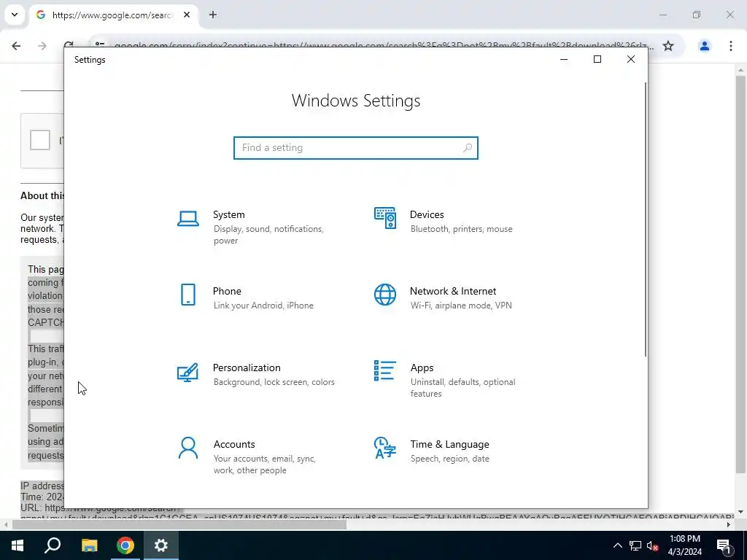Switch to Chrome from the taskbar
The image size is (747, 560).
point(125,545)
